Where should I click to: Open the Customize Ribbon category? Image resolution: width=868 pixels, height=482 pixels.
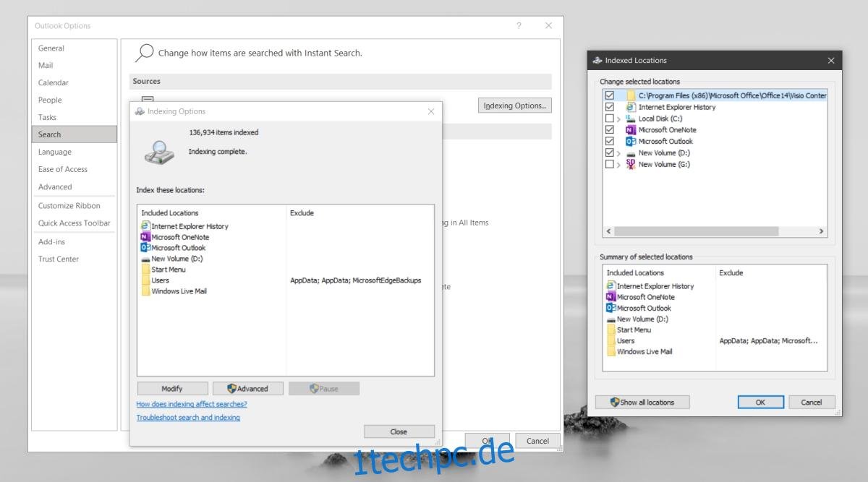coord(74,206)
